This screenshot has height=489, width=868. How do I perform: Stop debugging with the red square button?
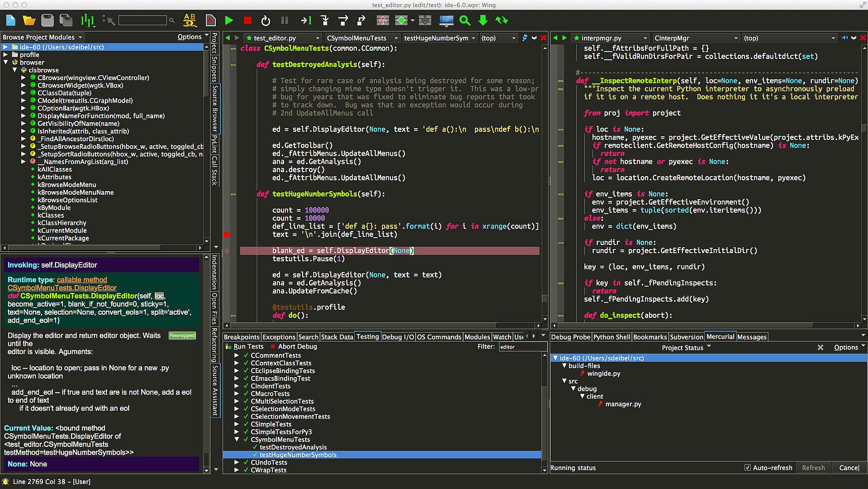coord(247,20)
